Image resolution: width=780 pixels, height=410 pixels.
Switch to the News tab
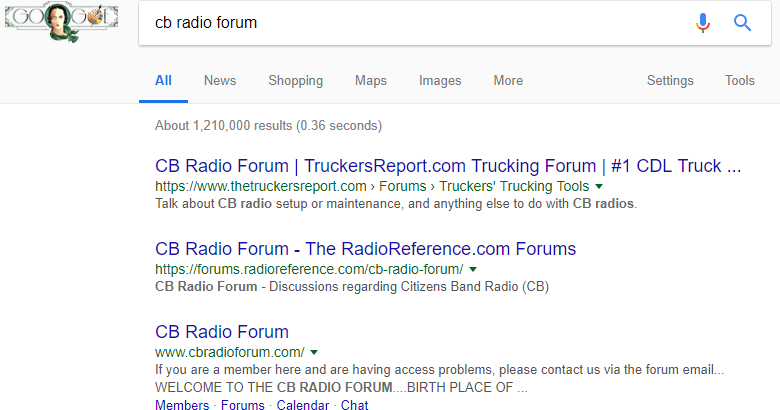(220, 81)
